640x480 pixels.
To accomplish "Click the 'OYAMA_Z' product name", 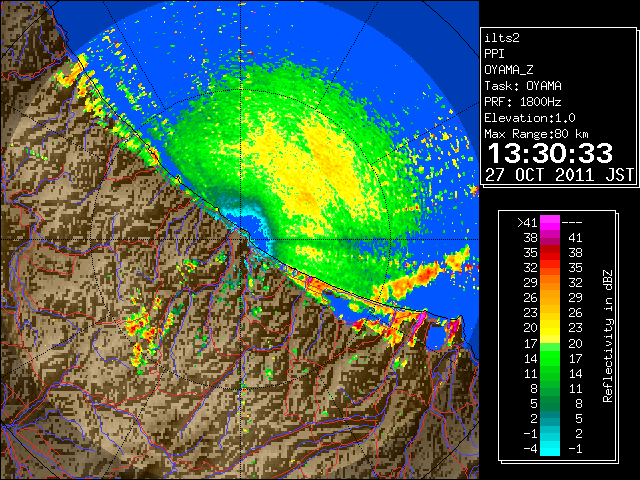I will click(509, 70).
